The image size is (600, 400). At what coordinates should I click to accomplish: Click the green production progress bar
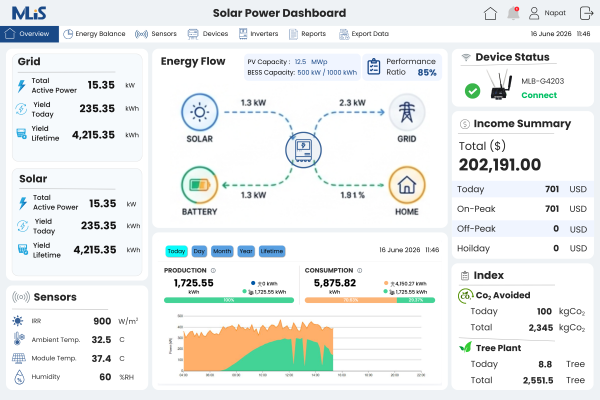pos(229,300)
